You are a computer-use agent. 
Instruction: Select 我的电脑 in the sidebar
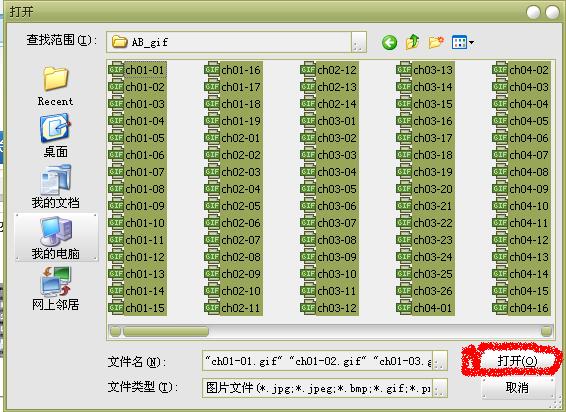56,238
